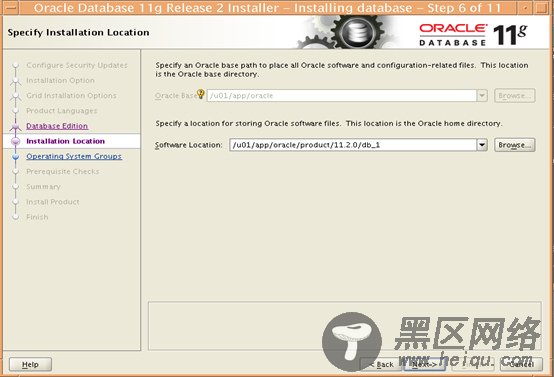Image resolution: width=554 pixels, height=377 pixels.
Task: Click the Oracle Base label
Action: (x=176, y=96)
